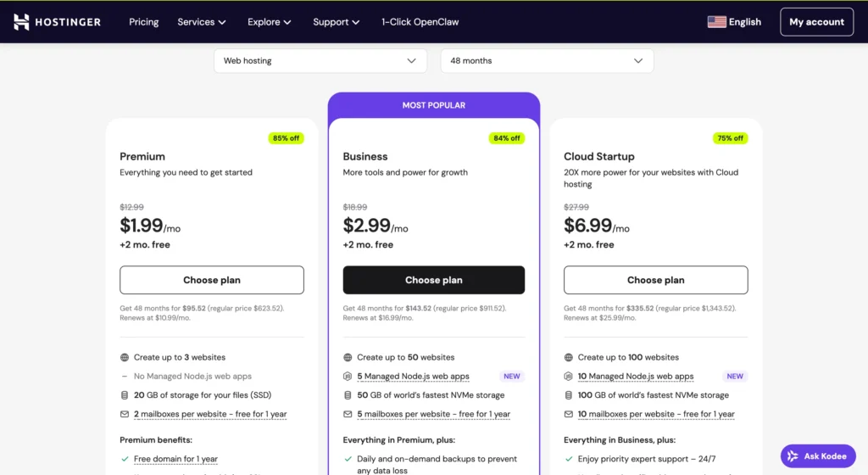868x475 pixels.
Task: Click the 85% off badge
Action: click(x=286, y=138)
